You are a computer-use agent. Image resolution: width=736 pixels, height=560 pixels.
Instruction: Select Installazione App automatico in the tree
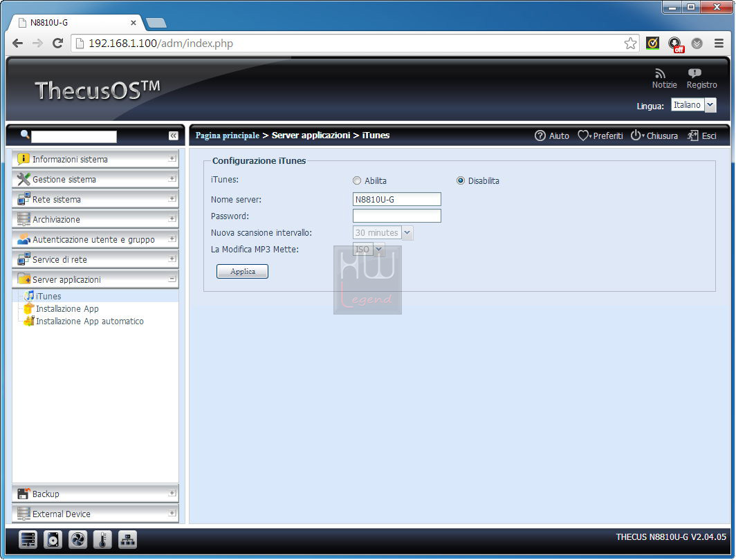pos(90,321)
